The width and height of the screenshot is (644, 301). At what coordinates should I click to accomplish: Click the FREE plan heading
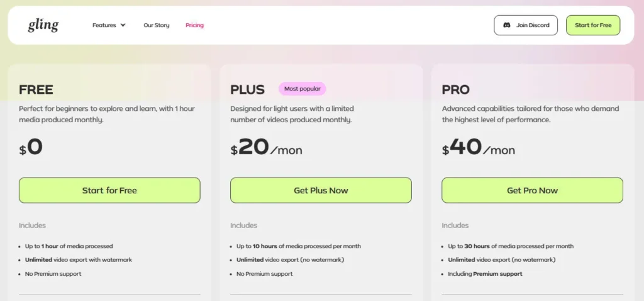[36, 89]
